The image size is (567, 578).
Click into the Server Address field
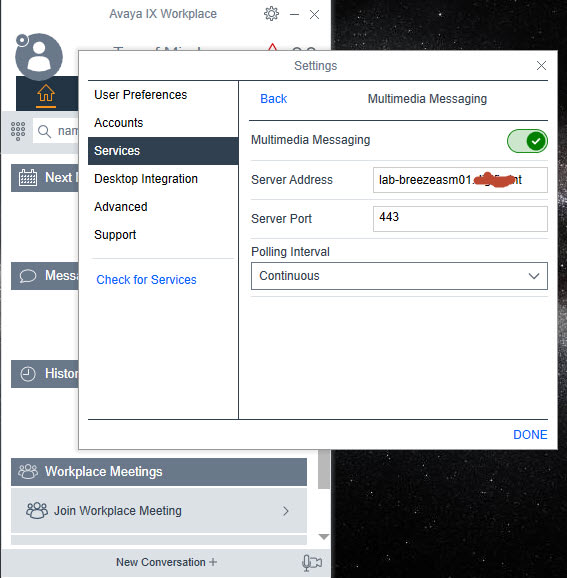pos(460,180)
